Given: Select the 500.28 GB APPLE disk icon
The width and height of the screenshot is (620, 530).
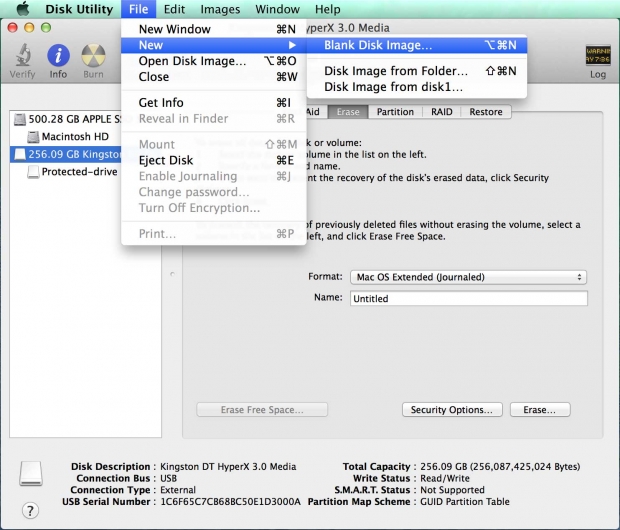Looking at the screenshot, I should pyautogui.click(x=20, y=119).
